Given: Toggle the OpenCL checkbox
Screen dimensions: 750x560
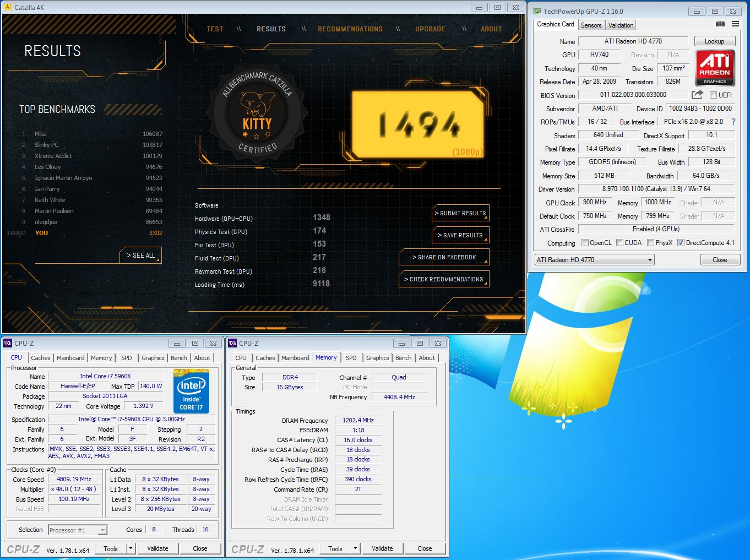Looking at the screenshot, I should 585,243.
